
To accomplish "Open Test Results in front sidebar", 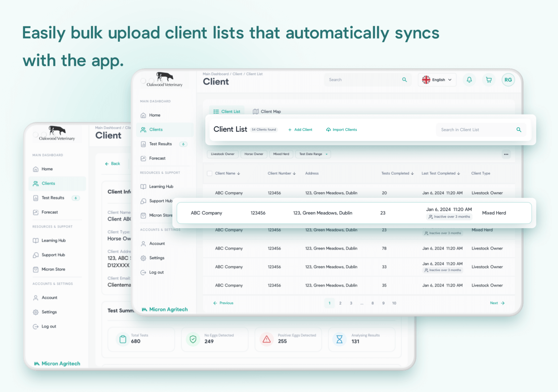I will tap(160, 144).
